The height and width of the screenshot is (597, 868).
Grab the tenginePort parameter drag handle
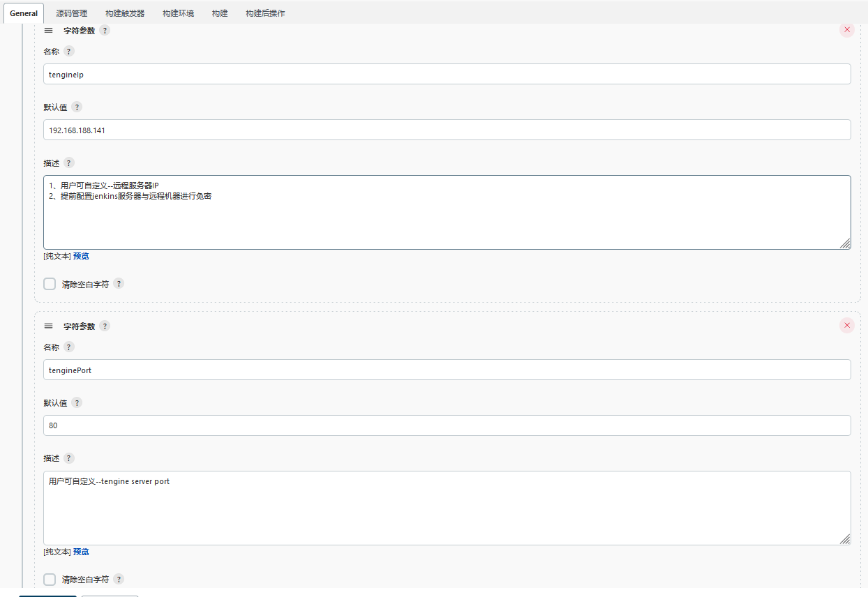coord(48,326)
